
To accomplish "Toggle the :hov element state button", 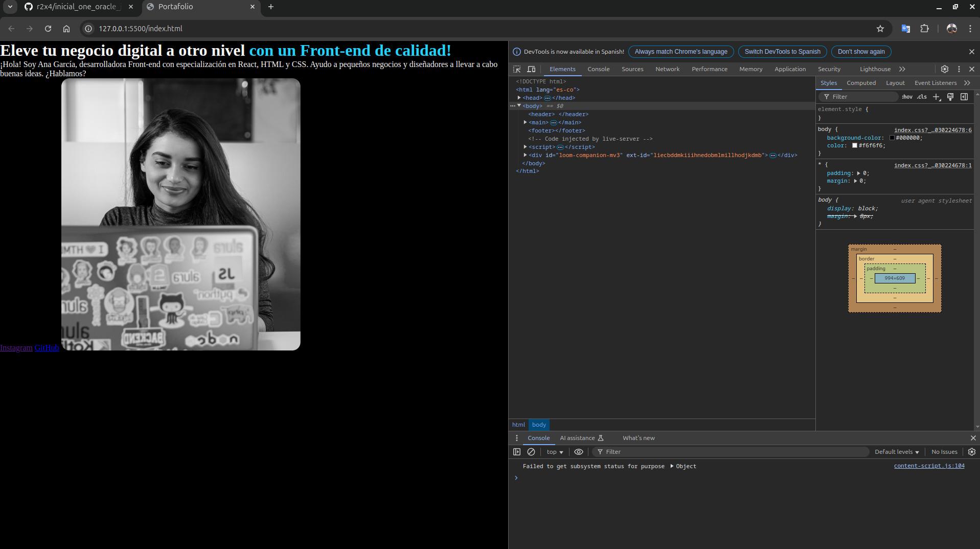I will 907,97.
